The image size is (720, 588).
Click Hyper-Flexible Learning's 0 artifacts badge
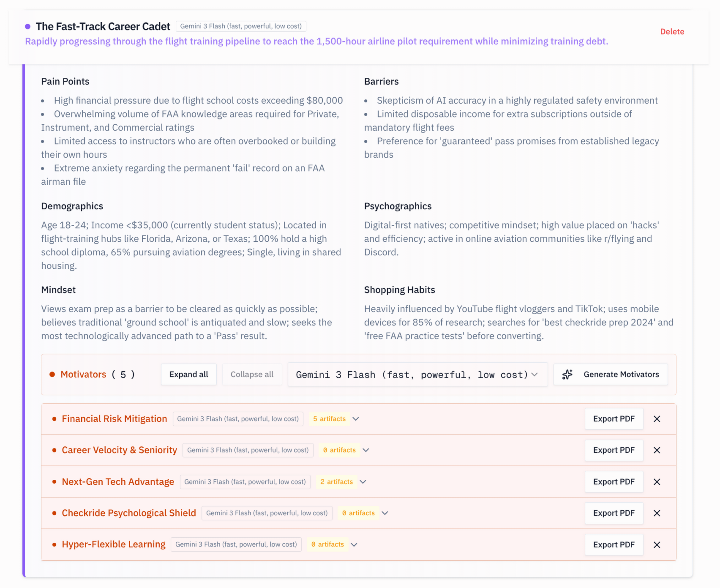[327, 544]
